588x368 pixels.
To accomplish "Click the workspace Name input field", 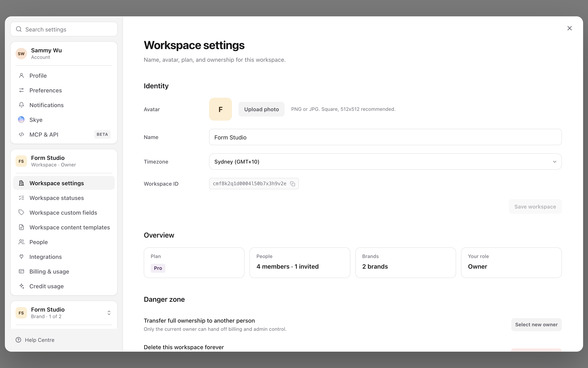I will (x=385, y=137).
